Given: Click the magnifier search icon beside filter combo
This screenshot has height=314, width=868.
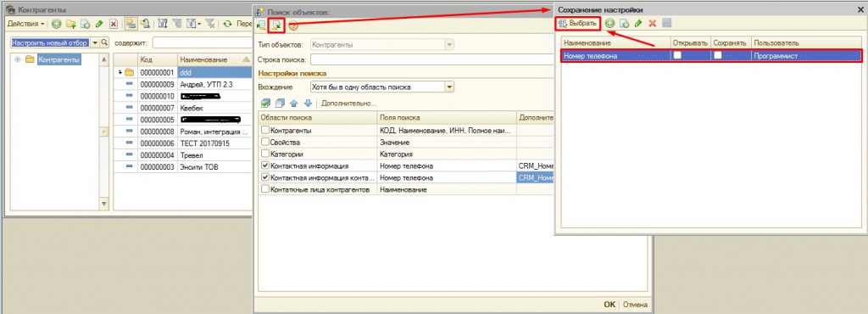Looking at the screenshot, I should point(103,43).
